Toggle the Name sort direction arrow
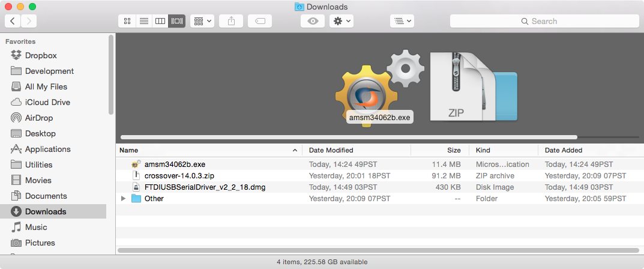 tap(295, 150)
